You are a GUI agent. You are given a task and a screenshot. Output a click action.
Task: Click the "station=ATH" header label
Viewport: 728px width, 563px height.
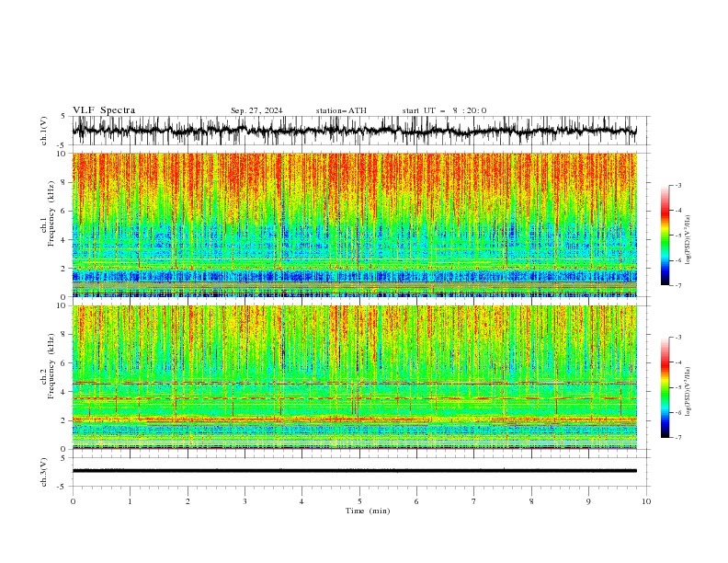[x=341, y=110]
